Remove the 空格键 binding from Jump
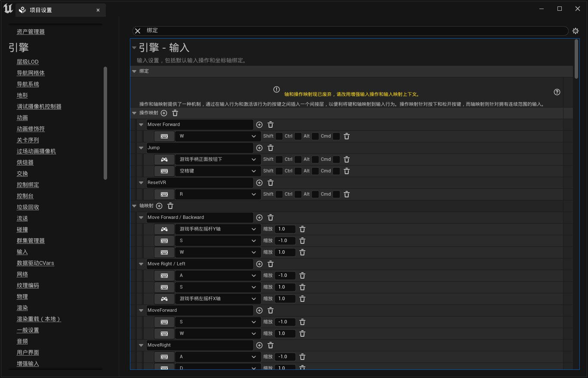The height and width of the screenshot is (378, 588). pos(347,171)
